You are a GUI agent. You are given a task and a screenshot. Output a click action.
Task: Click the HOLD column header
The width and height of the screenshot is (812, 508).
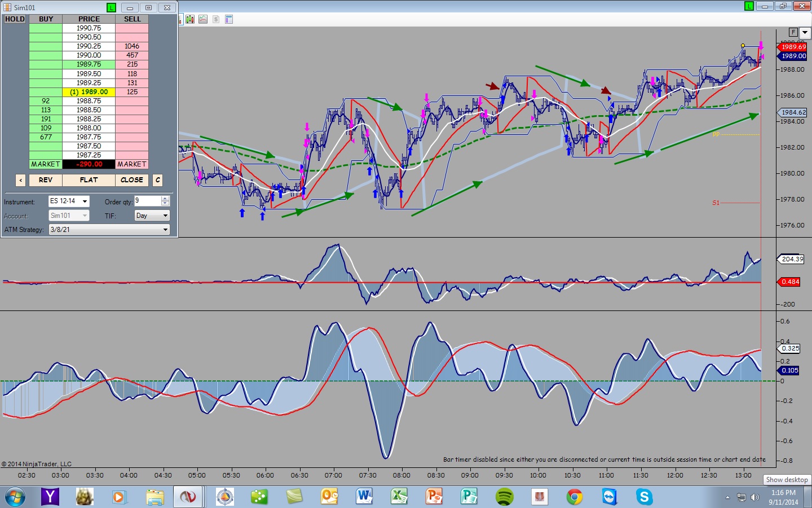coord(15,19)
